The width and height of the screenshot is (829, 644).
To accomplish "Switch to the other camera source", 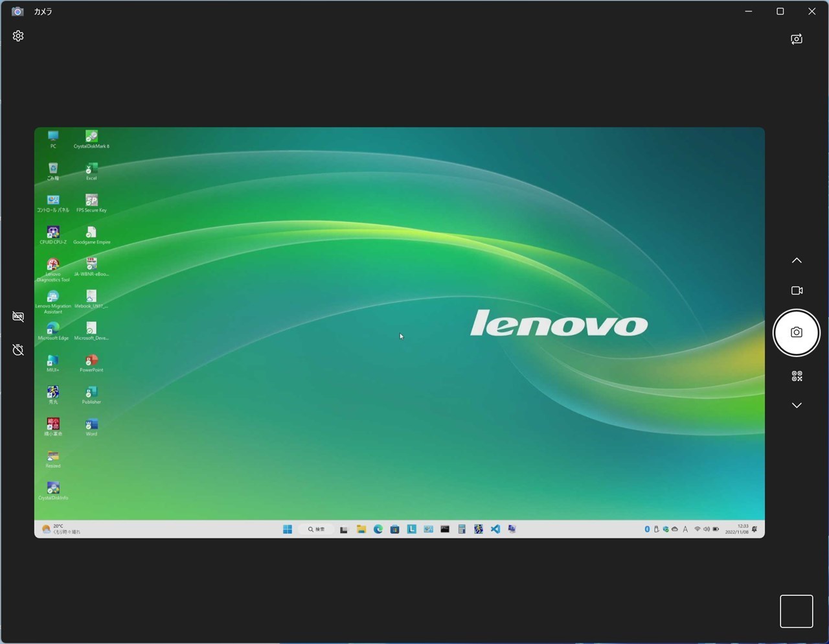I will tap(797, 39).
